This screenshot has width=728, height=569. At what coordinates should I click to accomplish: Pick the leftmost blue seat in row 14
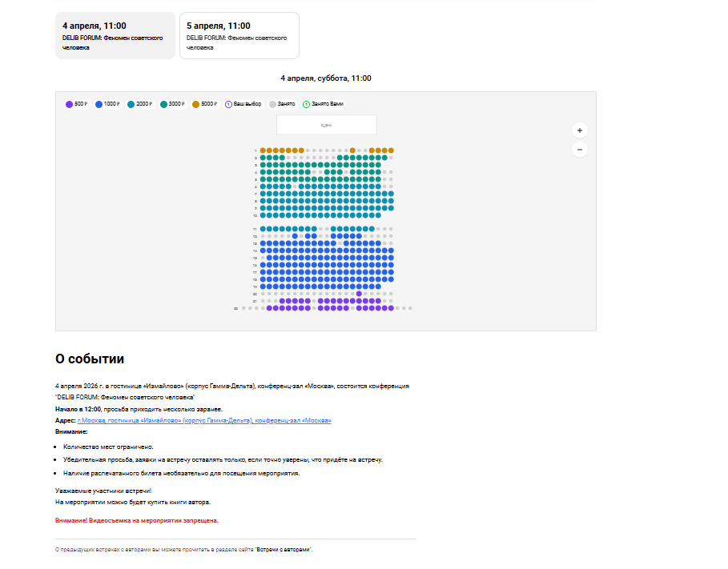pyautogui.click(x=263, y=250)
